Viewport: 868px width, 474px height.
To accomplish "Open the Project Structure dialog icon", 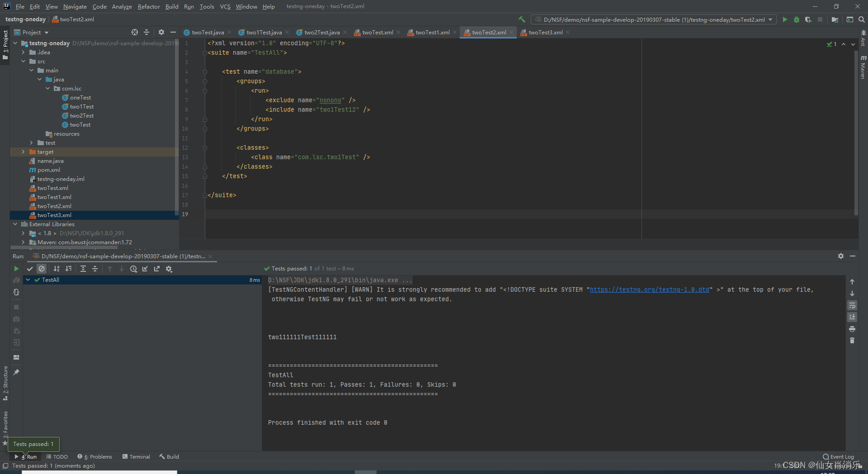I will [x=835, y=19].
